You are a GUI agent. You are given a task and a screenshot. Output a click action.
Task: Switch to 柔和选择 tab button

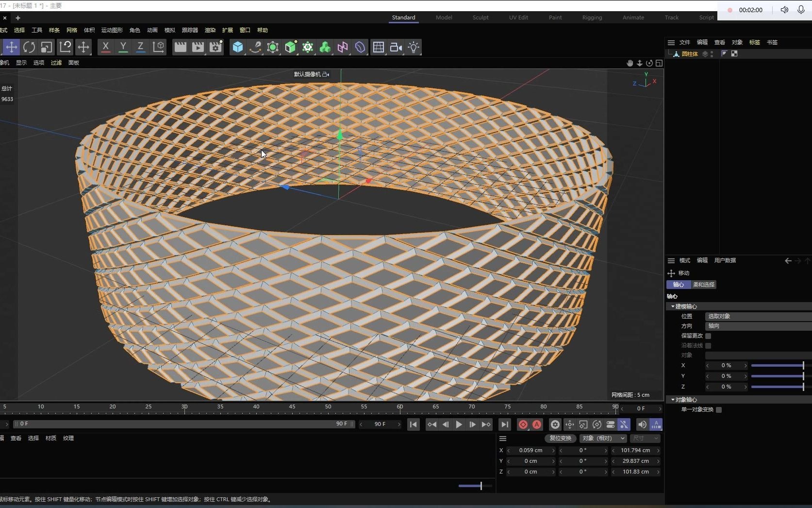click(x=703, y=285)
